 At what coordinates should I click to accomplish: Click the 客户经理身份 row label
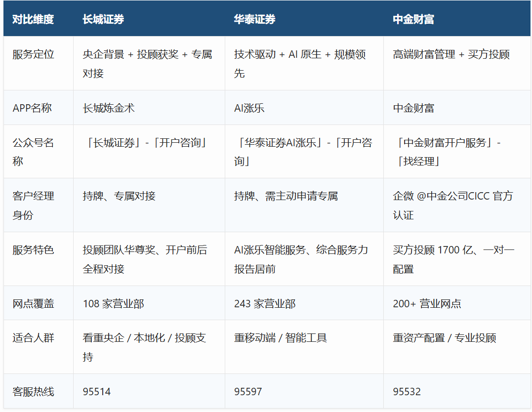[39, 205]
